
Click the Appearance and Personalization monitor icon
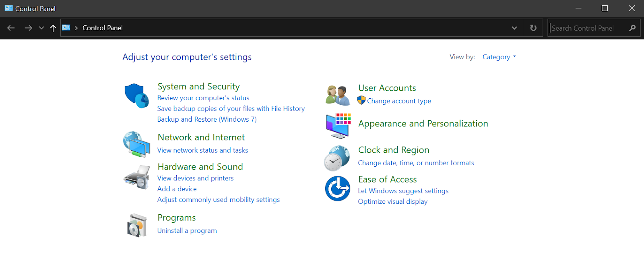338,126
